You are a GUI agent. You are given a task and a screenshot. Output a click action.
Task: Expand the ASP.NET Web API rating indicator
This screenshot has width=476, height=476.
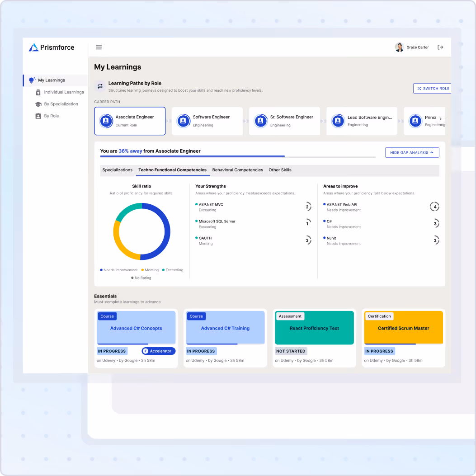coord(434,207)
